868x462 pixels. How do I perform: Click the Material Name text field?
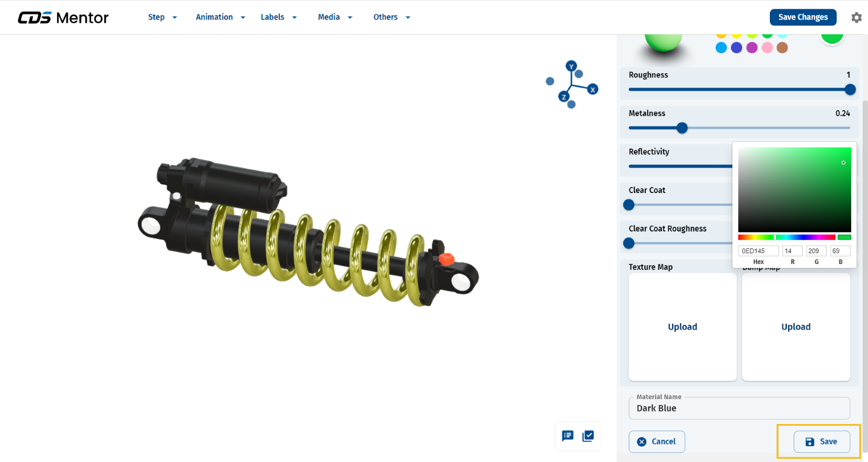739,408
